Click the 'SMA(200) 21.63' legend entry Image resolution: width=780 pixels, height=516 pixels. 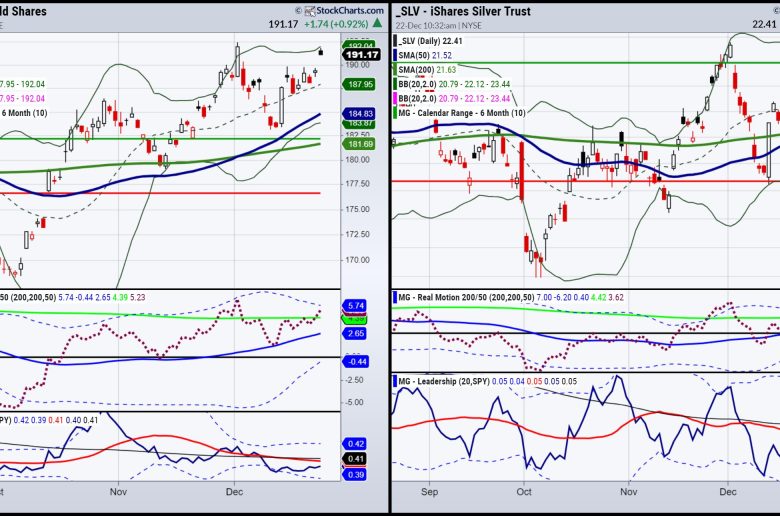(x=427, y=70)
